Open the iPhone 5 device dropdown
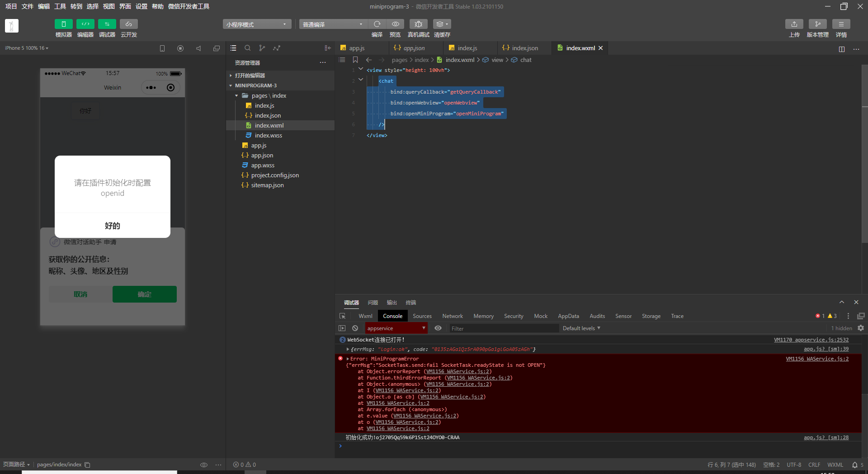This screenshot has height=474, width=868. (x=27, y=48)
